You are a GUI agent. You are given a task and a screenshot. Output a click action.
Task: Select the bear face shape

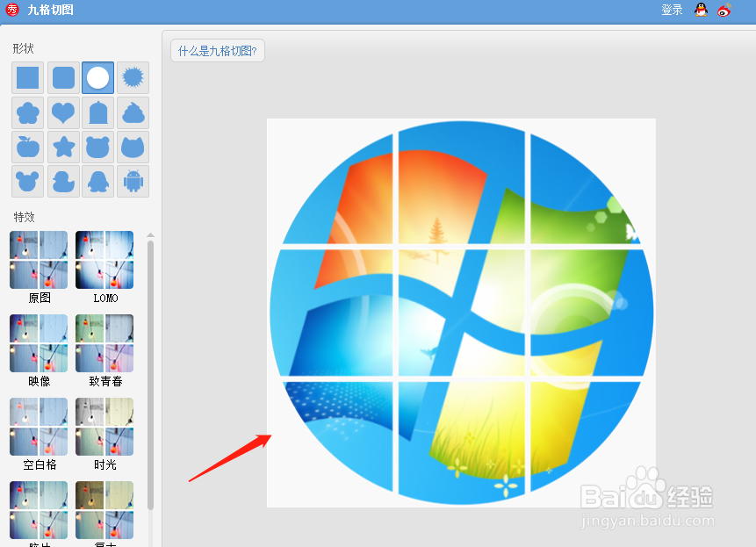(97, 147)
